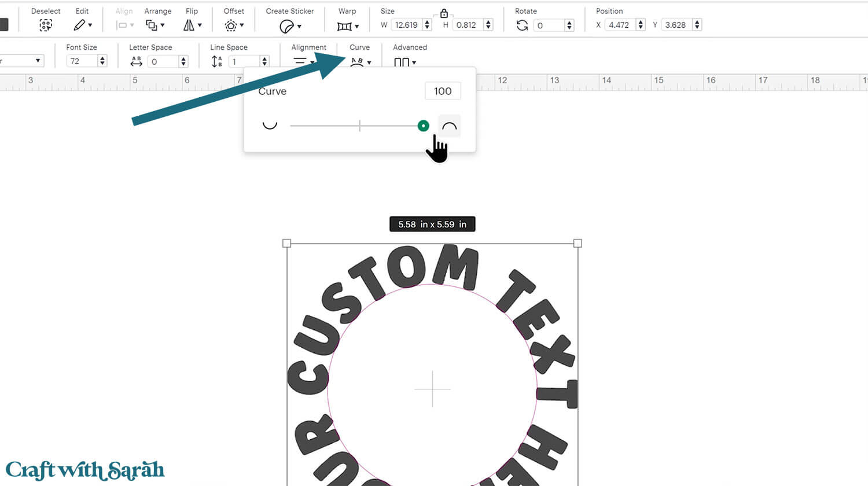This screenshot has height=486, width=868.
Task: Click the Deselect icon
Action: point(46,25)
